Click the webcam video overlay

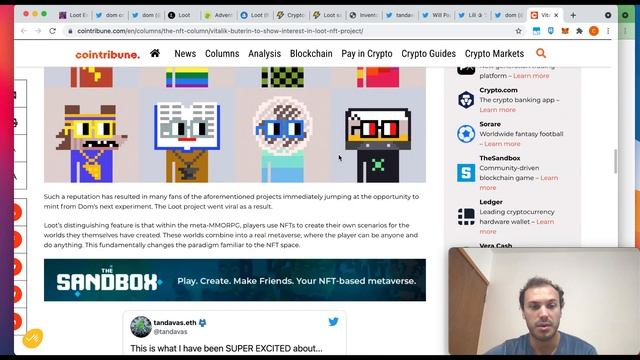(x=544, y=301)
